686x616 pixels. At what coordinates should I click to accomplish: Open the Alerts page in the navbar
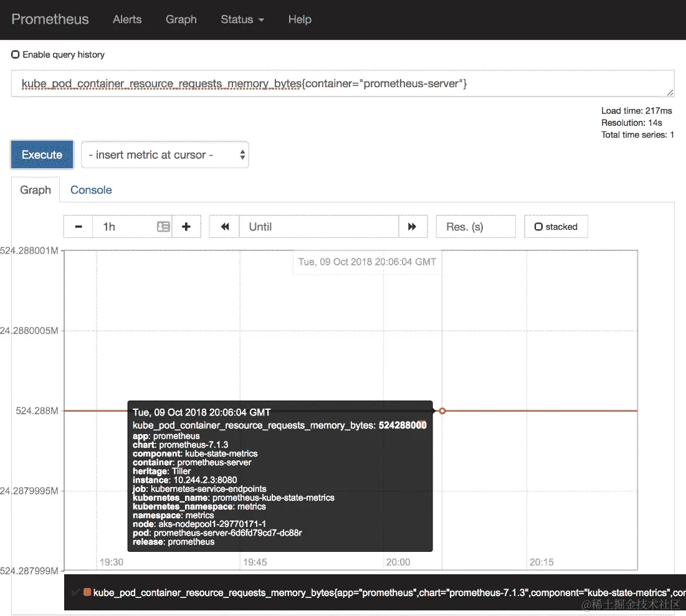(127, 19)
